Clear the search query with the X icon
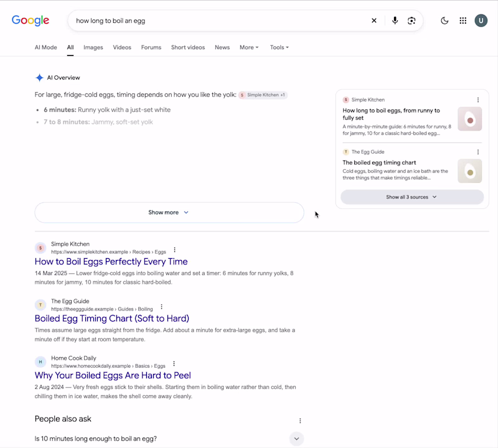 point(374,21)
